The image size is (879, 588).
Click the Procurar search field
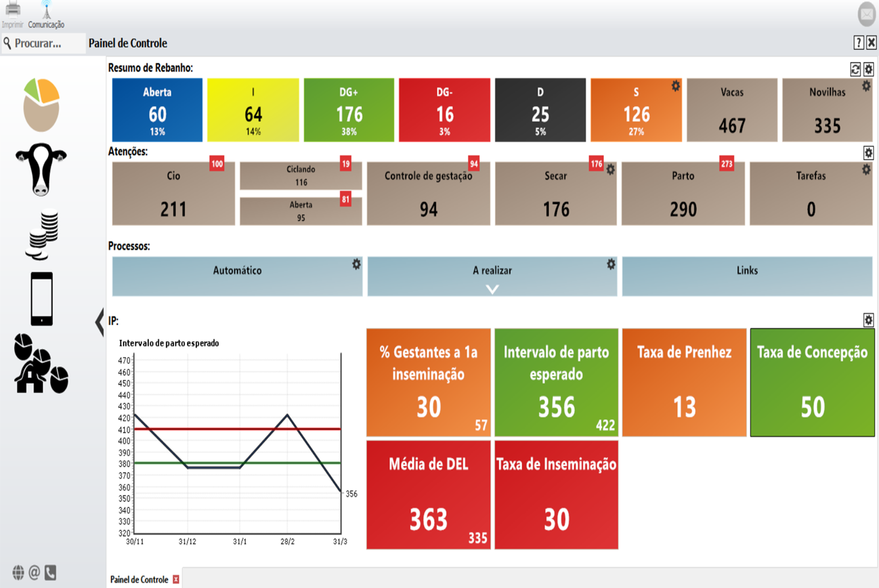pyautogui.click(x=45, y=44)
